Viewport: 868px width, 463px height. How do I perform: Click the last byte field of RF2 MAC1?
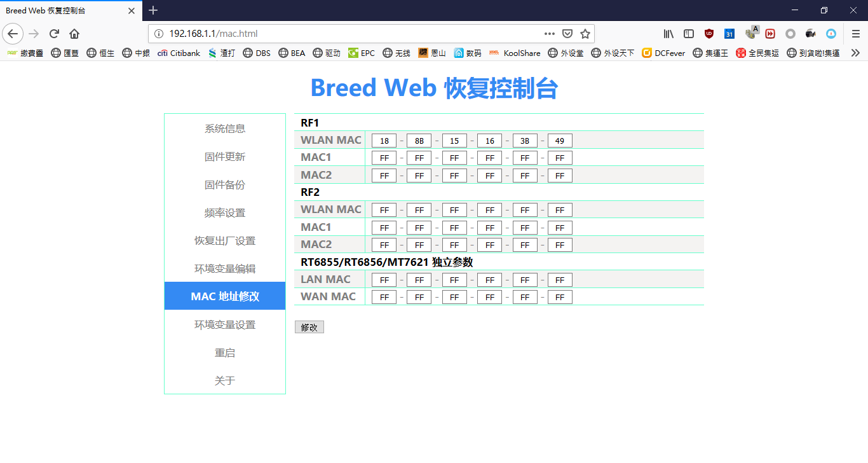point(560,228)
